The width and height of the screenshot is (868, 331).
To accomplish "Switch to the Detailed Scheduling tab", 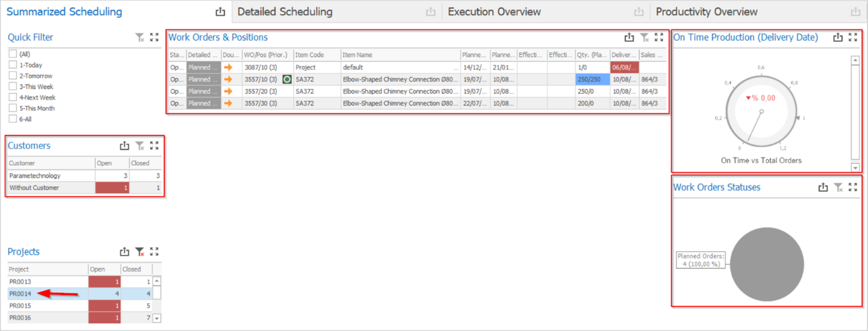I will (285, 12).
